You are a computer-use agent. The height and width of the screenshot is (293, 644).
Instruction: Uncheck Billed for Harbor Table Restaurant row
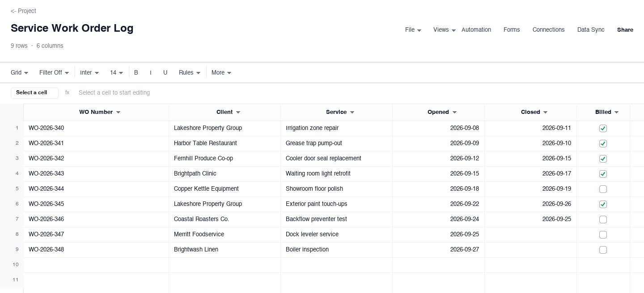click(x=603, y=143)
